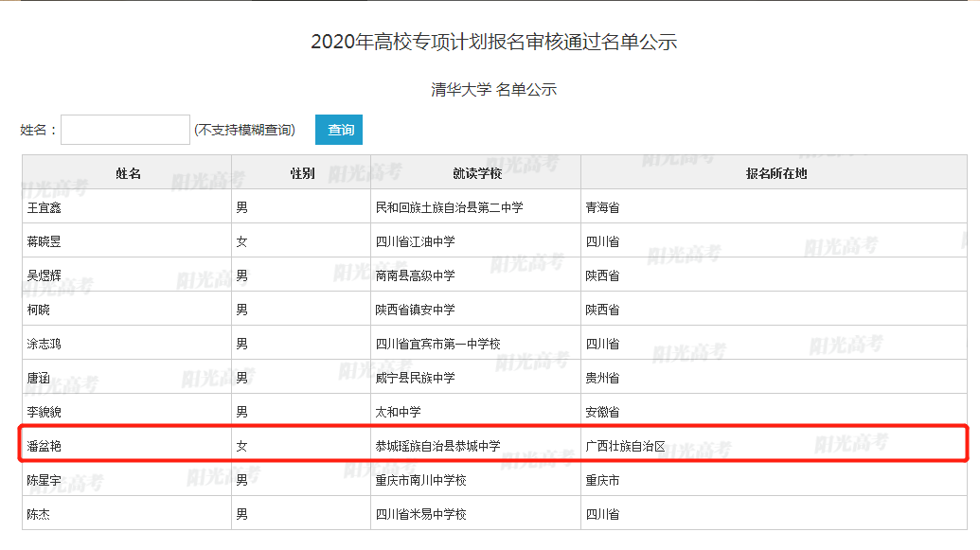Click the 报名所在地 column header
Image resolution: width=980 pixels, height=550 pixels.
(775, 173)
